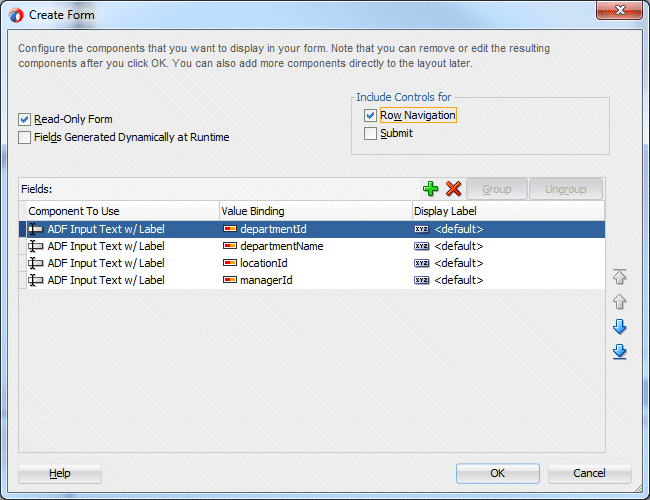The height and width of the screenshot is (500, 650).
Task: Click the xyz label icon in departmentName row
Action: [422, 246]
